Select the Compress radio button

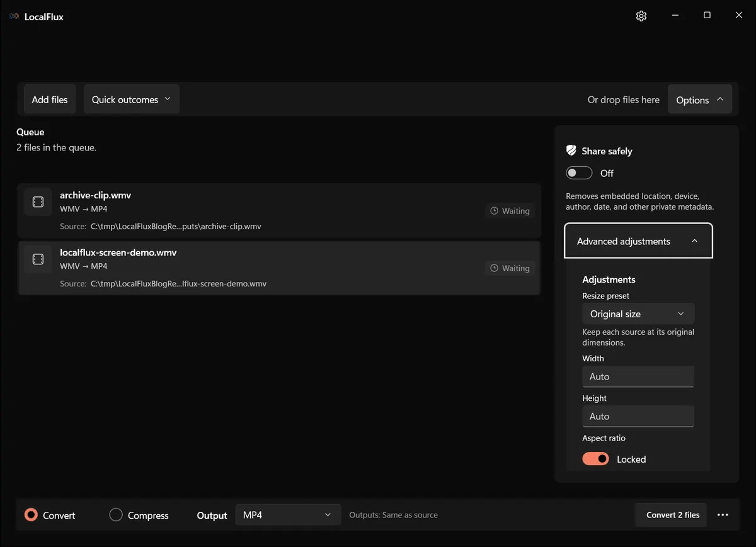pyautogui.click(x=116, y=515)
